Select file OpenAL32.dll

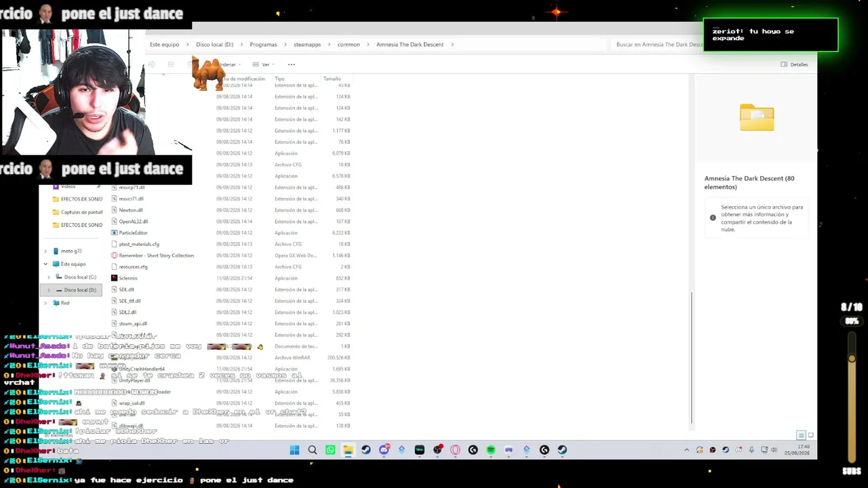click(x=133, y=222)
